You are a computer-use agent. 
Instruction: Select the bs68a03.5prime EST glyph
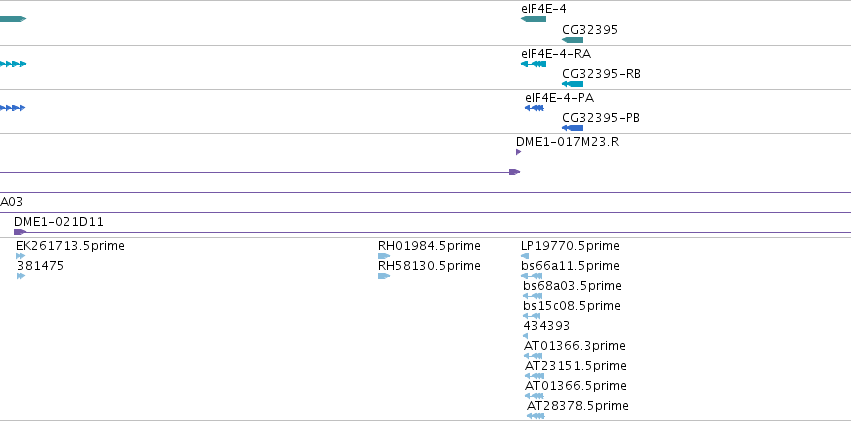[x=532, y=296]
